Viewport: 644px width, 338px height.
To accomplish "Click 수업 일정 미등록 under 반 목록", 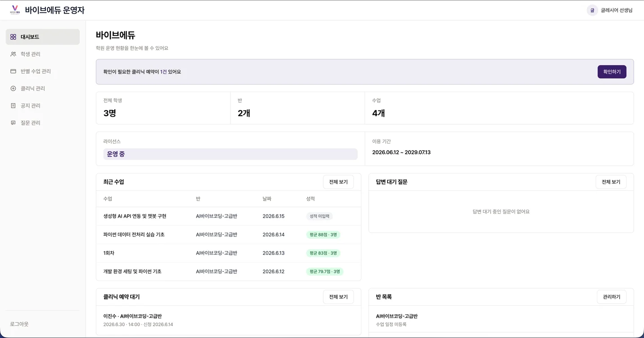I will click(391, 324).
